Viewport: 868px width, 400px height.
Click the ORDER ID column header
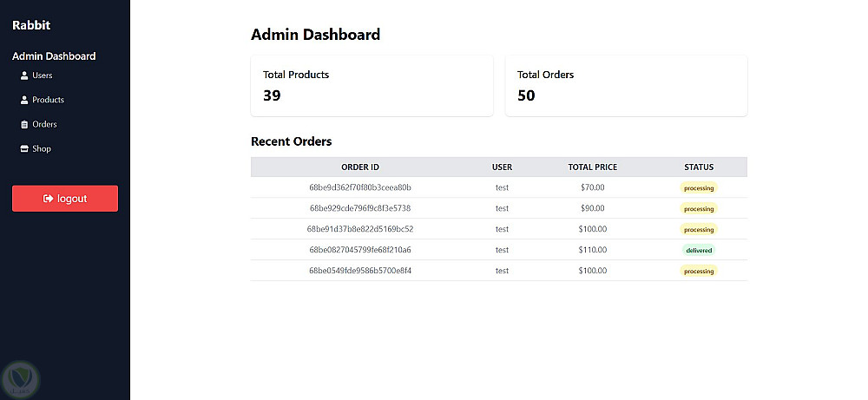point(360,167)
